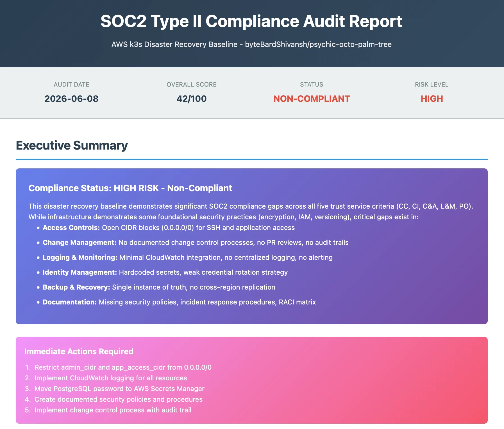Image resolution: width=504 pixels, height=429 pixels.
Task: Click the Documentation bullet item
Action: [x=179, y=302]
